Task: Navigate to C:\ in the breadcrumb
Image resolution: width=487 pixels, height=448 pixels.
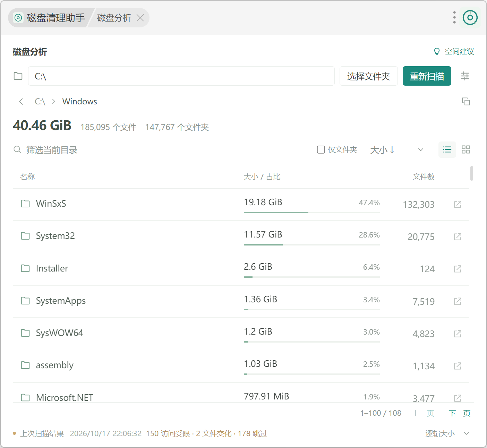Action: tap(40, 101)
